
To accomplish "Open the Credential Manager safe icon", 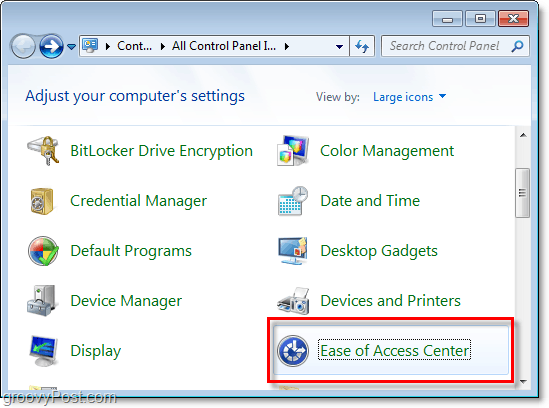I will [x=42, y=201].
